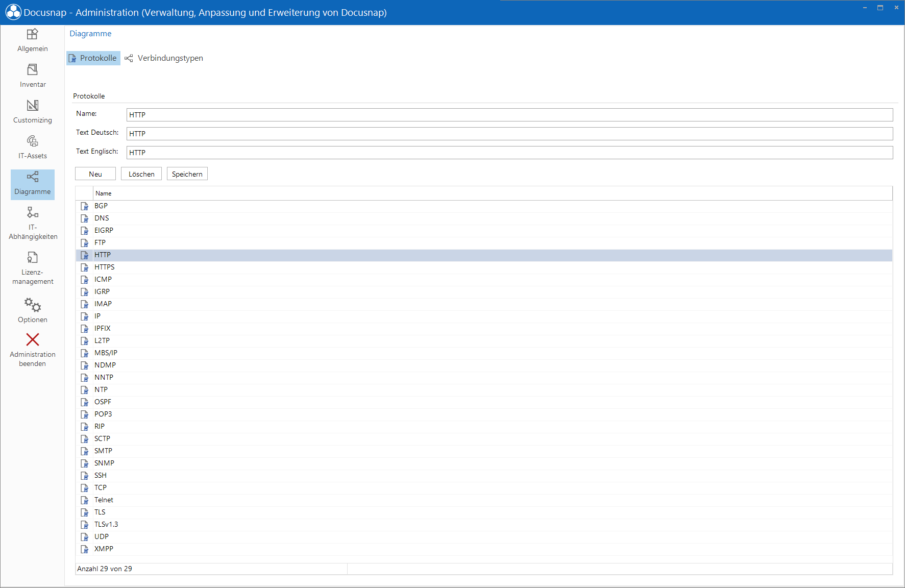Focus the Text Deutsch input field
The height and width of the screenshot is (588, 905).
coord(509,134)
